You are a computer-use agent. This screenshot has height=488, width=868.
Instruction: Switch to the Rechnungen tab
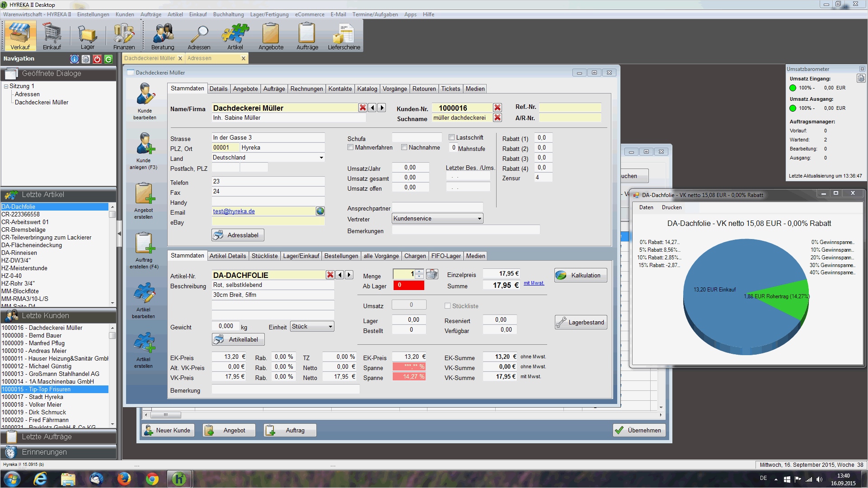click(306, 89)
